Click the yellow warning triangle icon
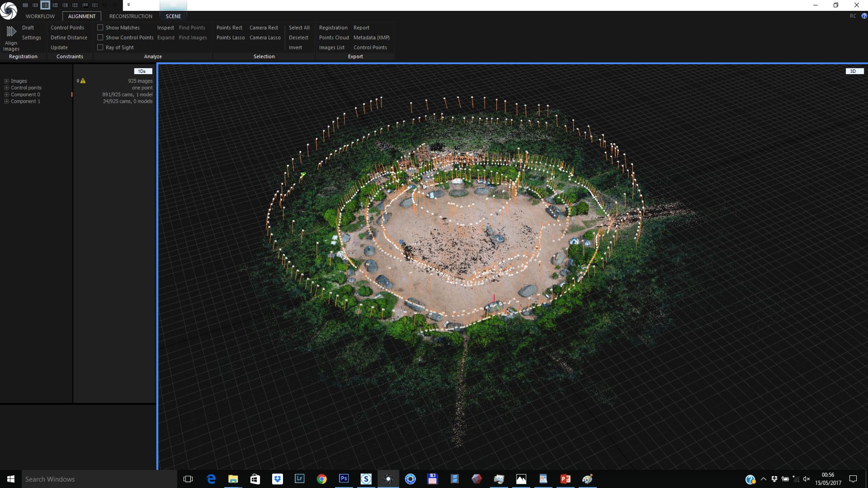 click(x=83, y=81)
